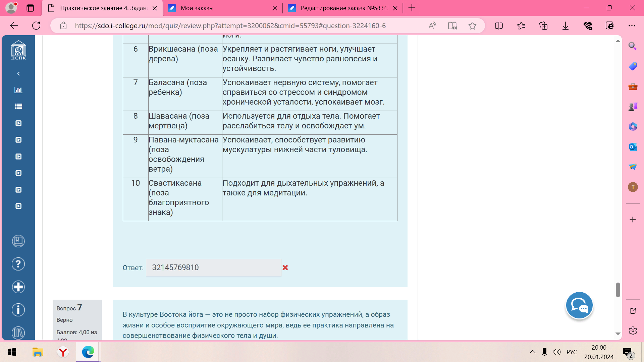This screenshot has width=644, height=362.
Task: Open browser settings and more menu
Action: click(x=632, y=26)
